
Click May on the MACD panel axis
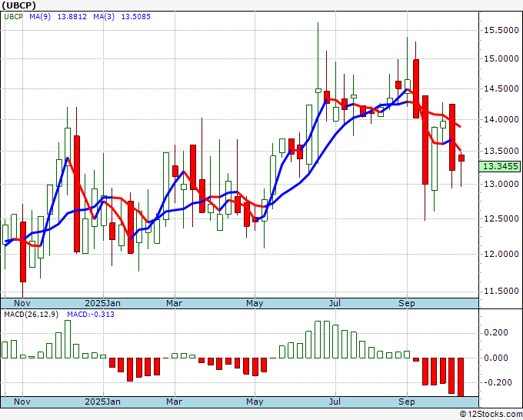coord(255,402)
